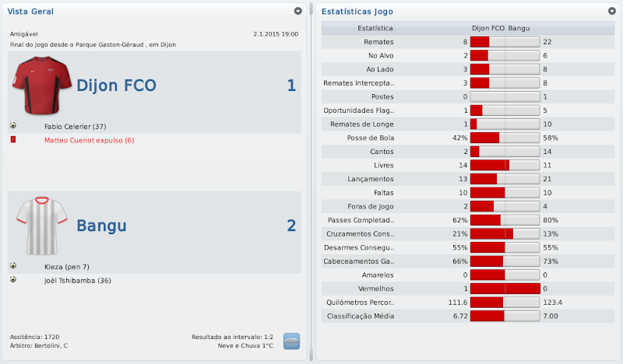
Task: Click the goal ball icon beside Joël Tshibamba
Action: tap(13, 279)
